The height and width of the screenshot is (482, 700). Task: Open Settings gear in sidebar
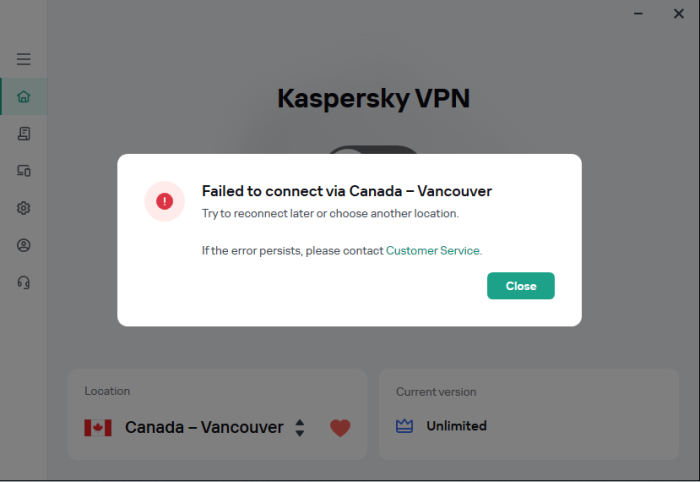24,208
